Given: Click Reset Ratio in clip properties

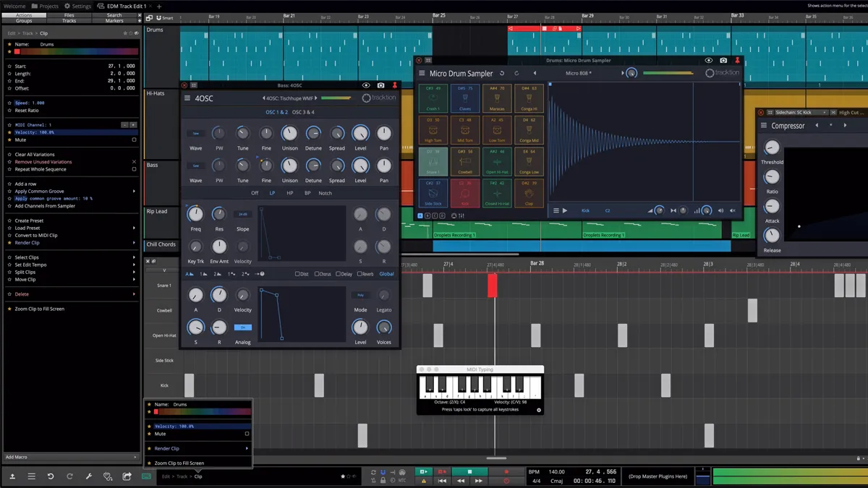Looking at the screenshot, I should [x=27, y=111].
